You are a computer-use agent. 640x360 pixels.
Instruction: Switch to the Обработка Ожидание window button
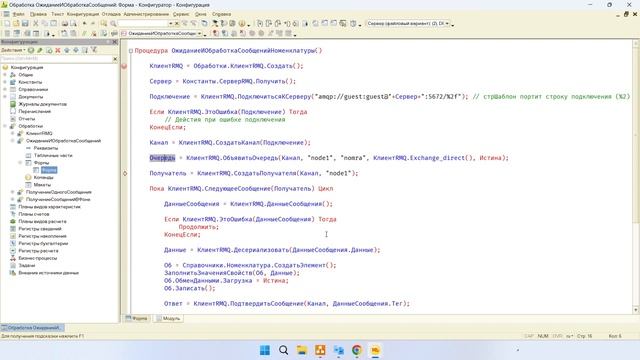click(x=32, y=327)
